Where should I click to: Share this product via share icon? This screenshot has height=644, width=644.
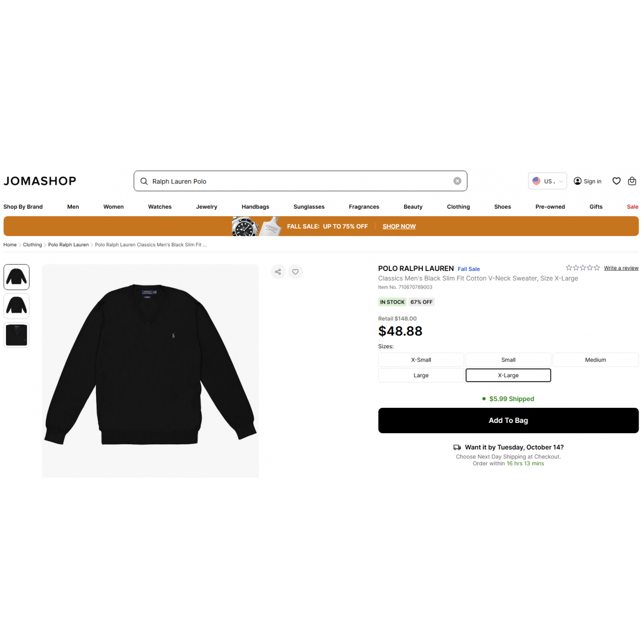278,272
